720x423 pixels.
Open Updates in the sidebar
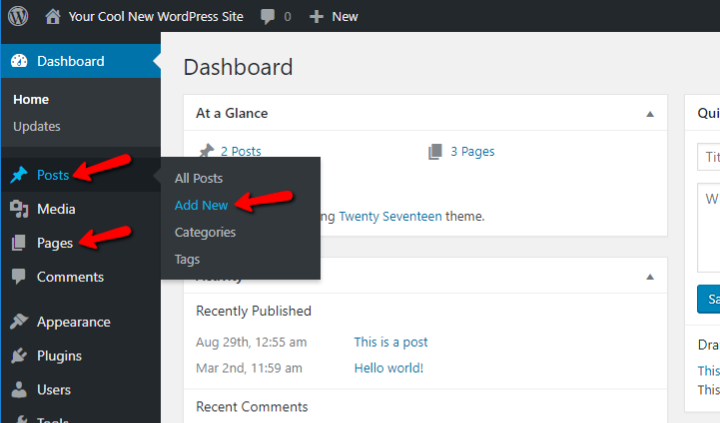pos(37,126)
